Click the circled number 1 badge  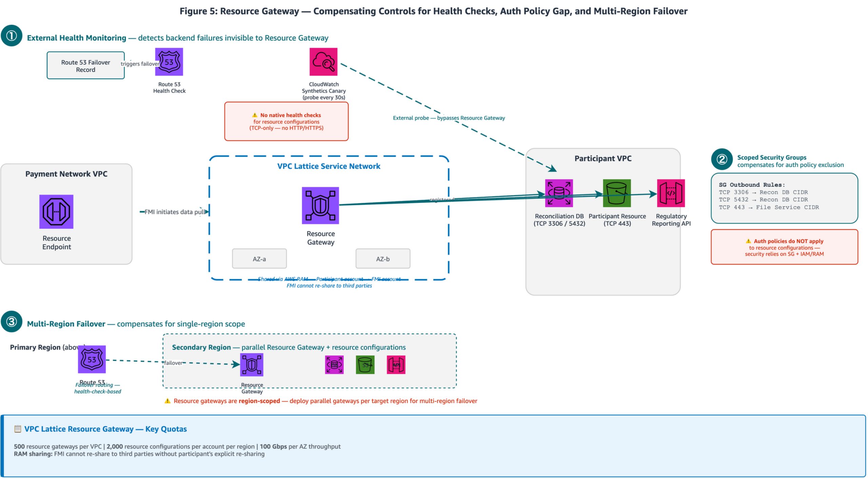[12, 36]
